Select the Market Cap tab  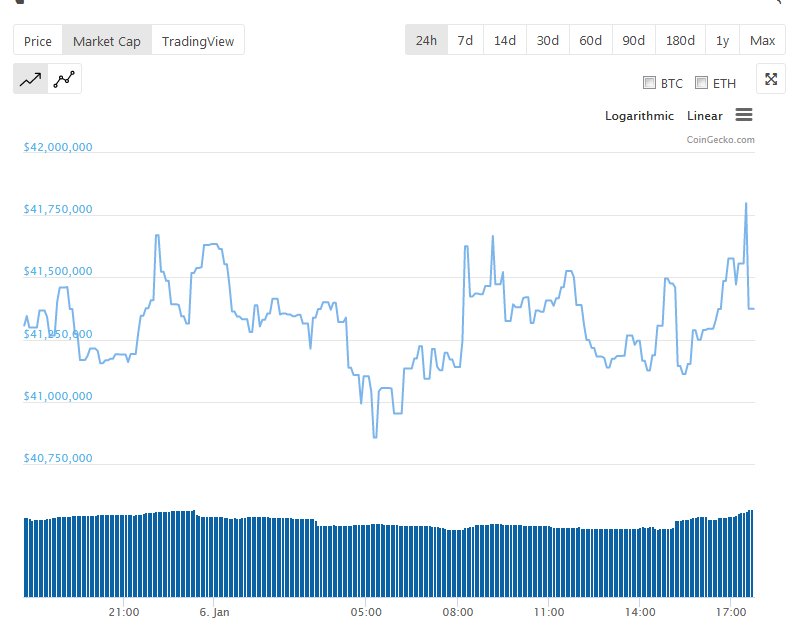tap(107, 40)
